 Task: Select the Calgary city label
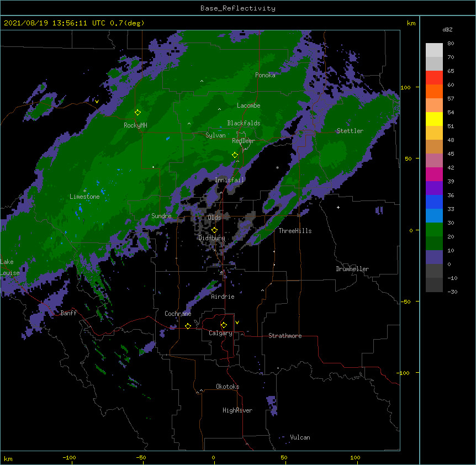pos(220,333)
